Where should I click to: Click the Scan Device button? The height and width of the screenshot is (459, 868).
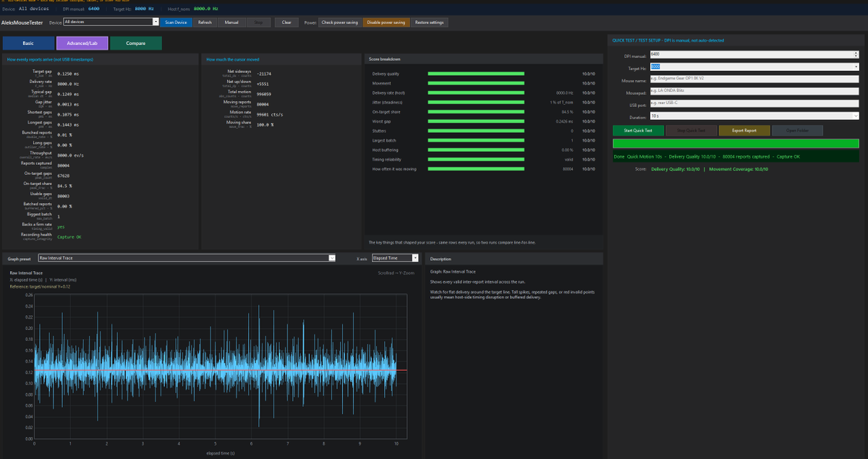pyautogui.click(x=176, y=22)
